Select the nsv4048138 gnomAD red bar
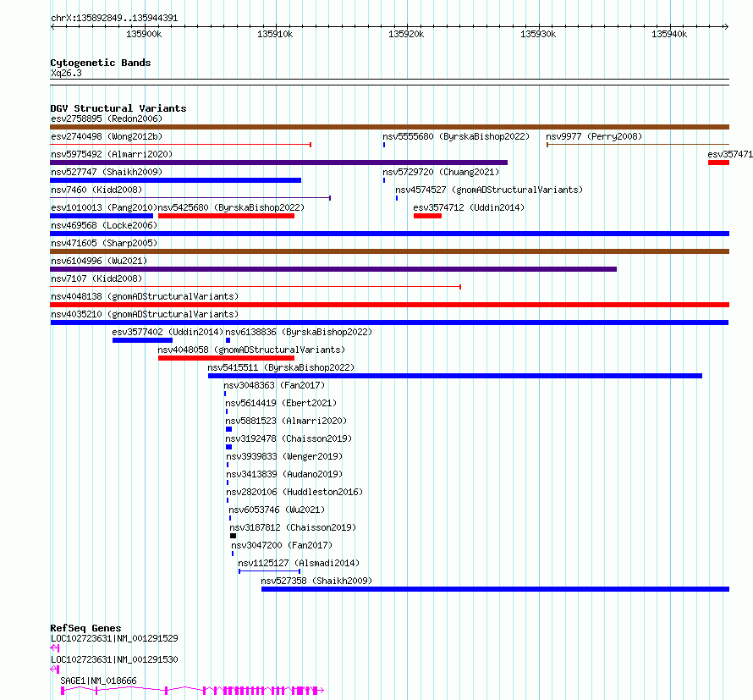 (x=389, y=305)
